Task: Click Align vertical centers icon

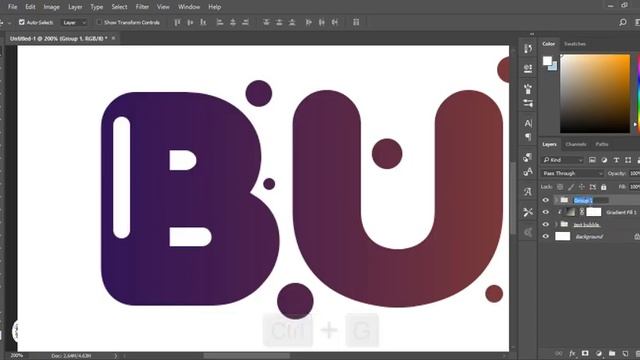Action: [190, 22]
